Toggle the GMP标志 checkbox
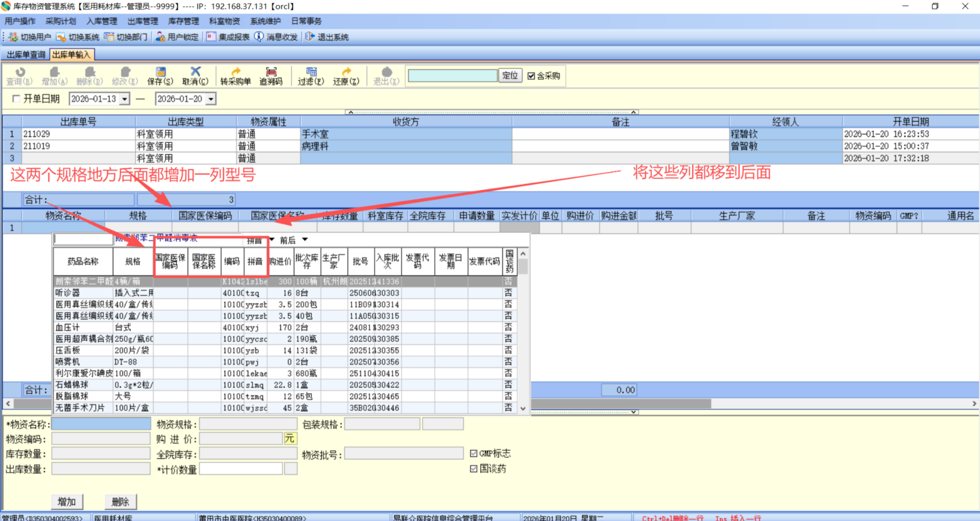Screen dimensions: 980x521 tap(474, 454)
